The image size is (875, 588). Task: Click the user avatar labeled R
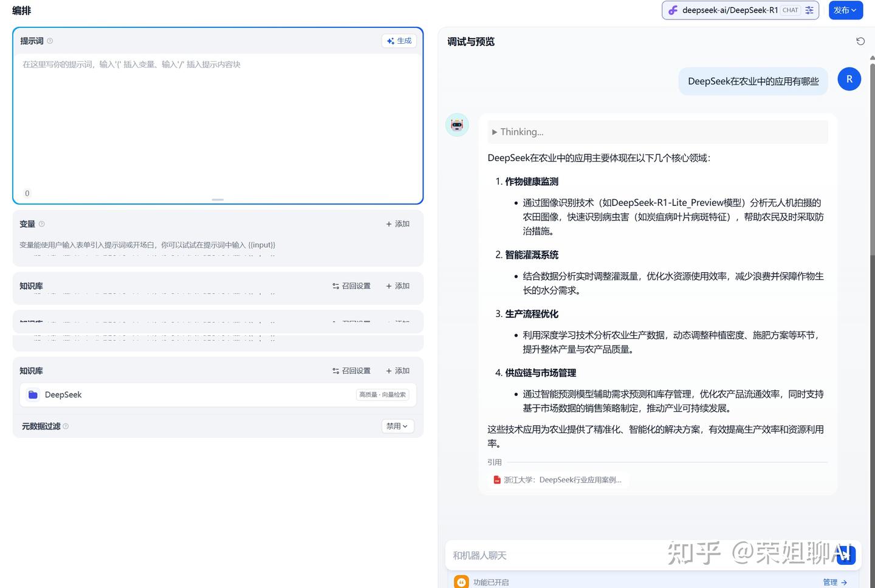[x=849, y=79]
